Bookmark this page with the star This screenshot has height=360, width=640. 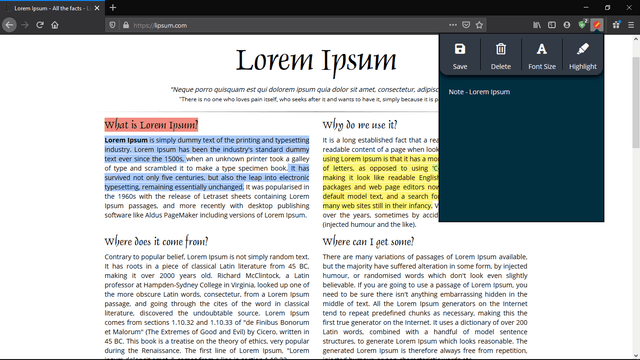(x=479, y=25)
